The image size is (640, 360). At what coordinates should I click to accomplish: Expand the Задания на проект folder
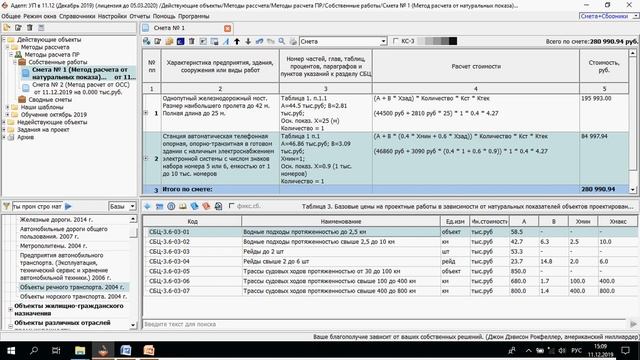4,129
